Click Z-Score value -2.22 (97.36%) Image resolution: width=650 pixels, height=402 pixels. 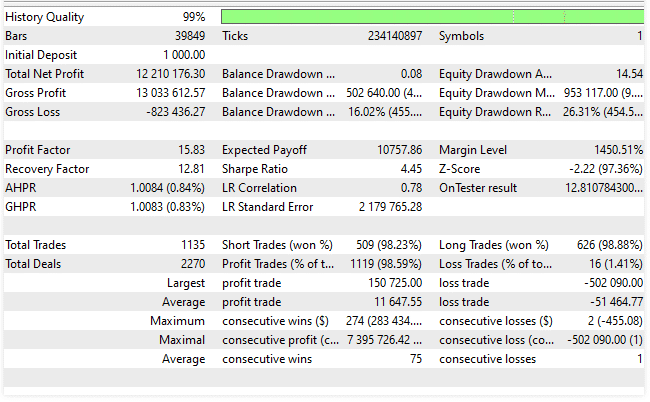point(606,169)
